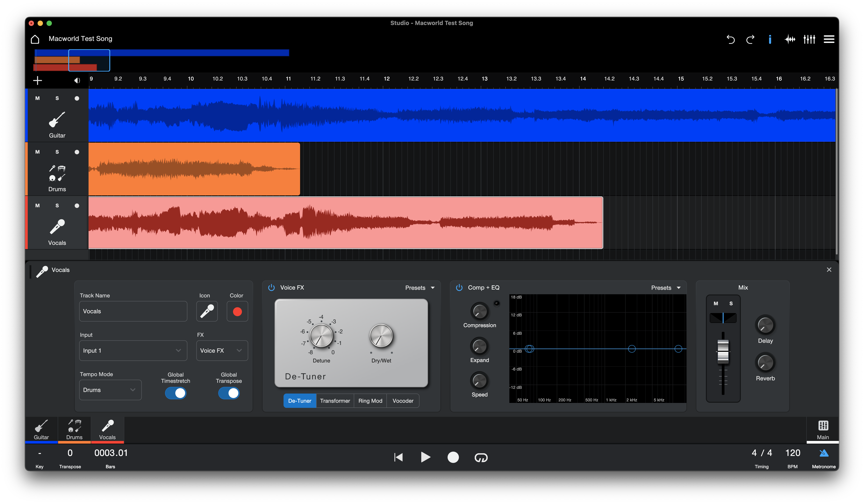Open Comp + EQ Presets dropdown

665,288
